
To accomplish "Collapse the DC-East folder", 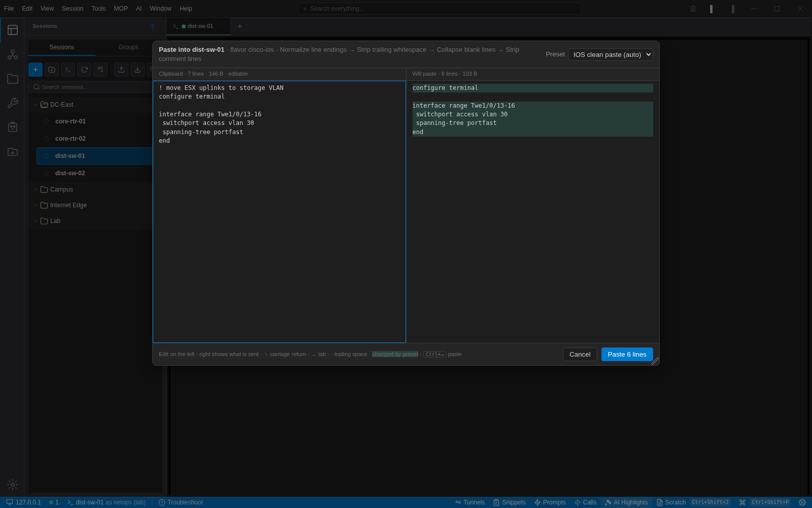I will (36, 105).
